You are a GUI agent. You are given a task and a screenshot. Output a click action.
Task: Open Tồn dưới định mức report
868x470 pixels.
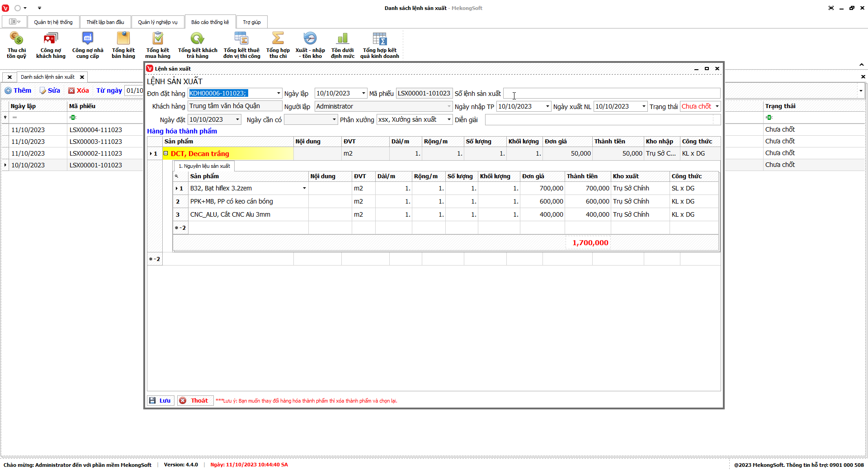point(343,45)
